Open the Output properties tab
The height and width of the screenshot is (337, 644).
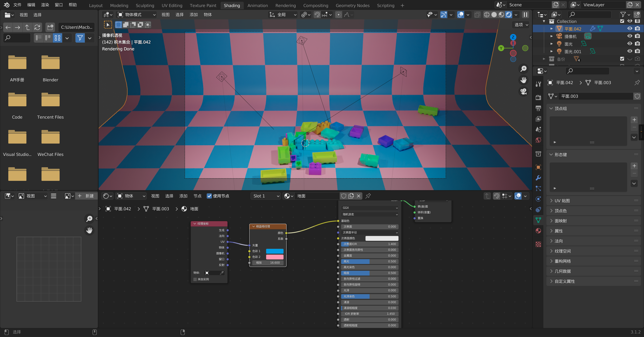(x=538, y=108)
